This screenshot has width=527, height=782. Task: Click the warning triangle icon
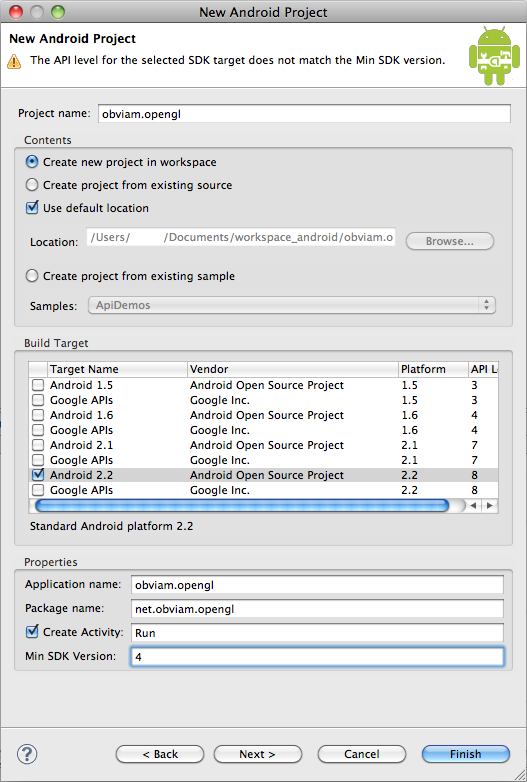point(14,62)
